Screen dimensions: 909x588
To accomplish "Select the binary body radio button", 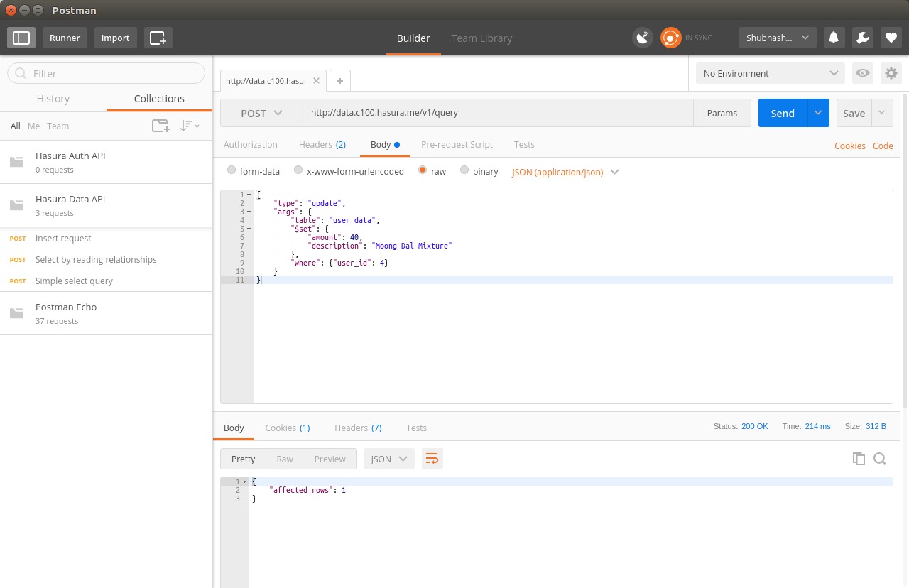I will tap(464, 170).
